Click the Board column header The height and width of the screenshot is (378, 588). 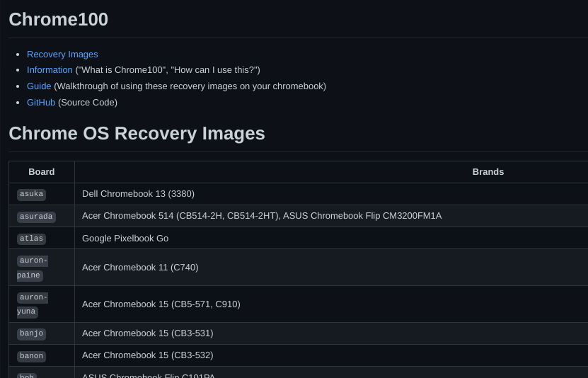42,172
